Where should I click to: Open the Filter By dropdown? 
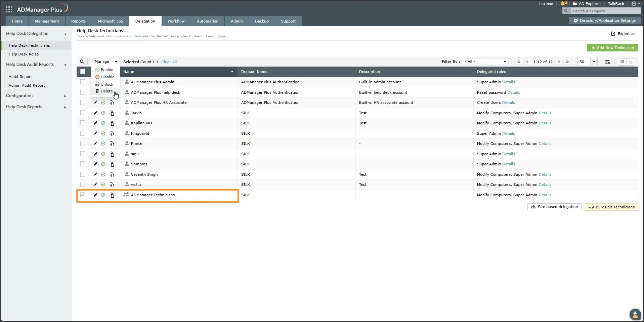tap(485, 62)
